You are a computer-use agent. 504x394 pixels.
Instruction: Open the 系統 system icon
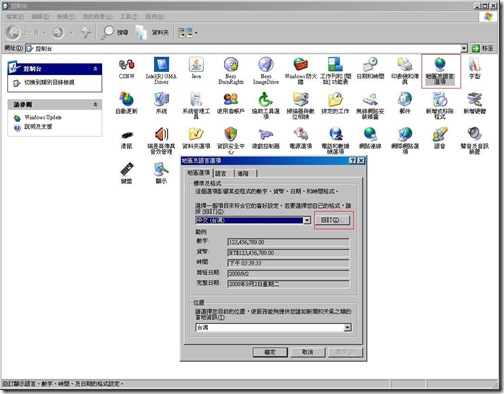point(161,103)
